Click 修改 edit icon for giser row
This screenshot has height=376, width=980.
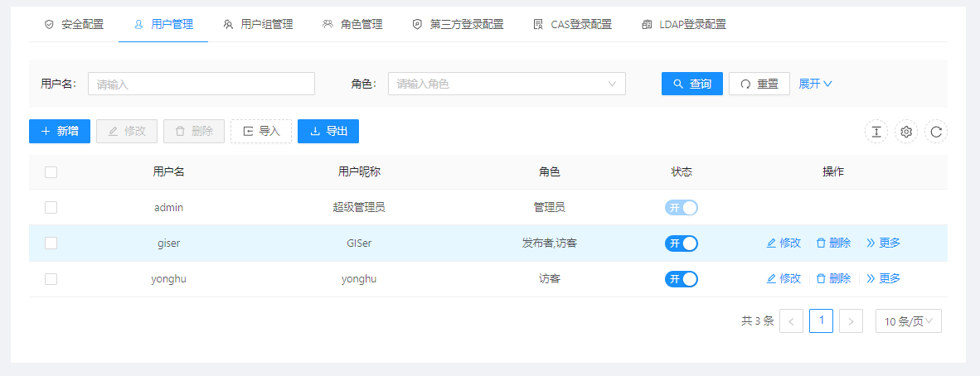(772, 243)
